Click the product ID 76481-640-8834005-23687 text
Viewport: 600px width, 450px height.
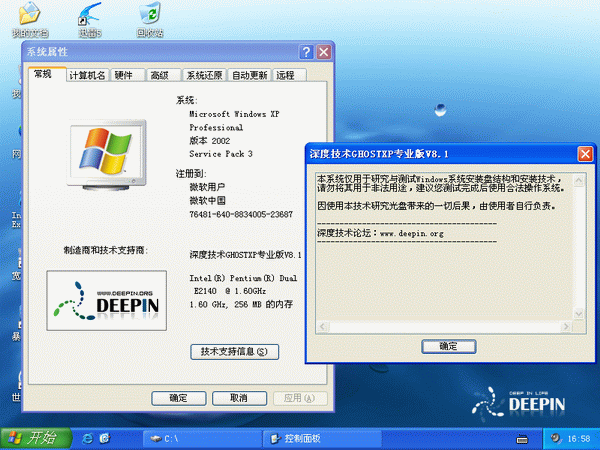tap(241, 214)
